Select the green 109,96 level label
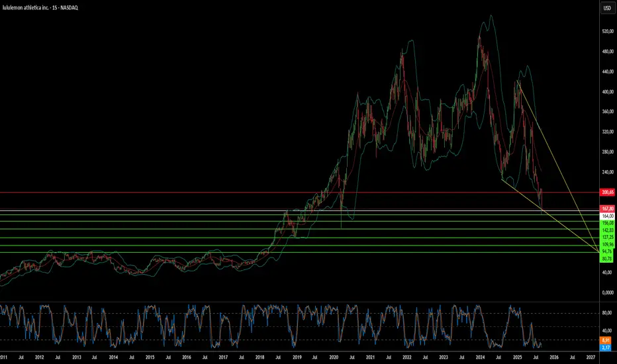 (x=607, y=244)
